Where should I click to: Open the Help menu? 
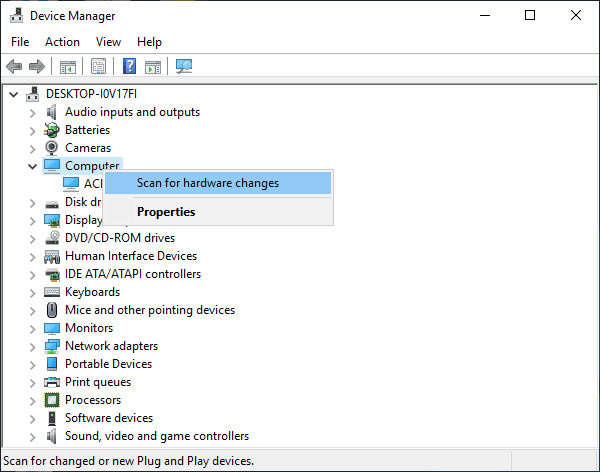(149, 42)
